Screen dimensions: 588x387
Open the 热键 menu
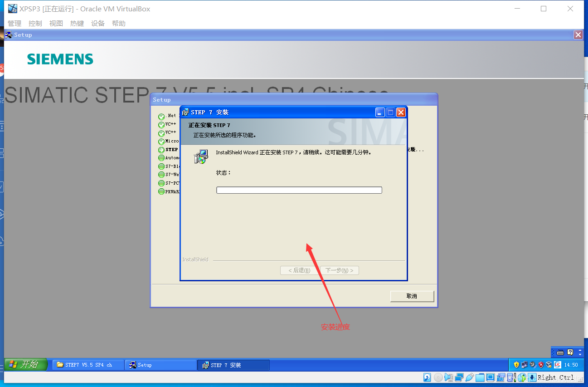77,24
